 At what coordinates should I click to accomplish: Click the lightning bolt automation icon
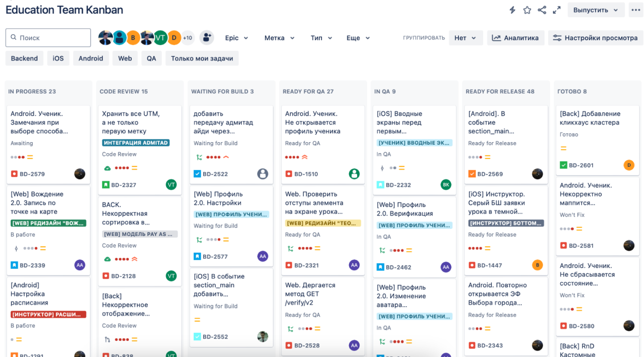tap(512, 10)
